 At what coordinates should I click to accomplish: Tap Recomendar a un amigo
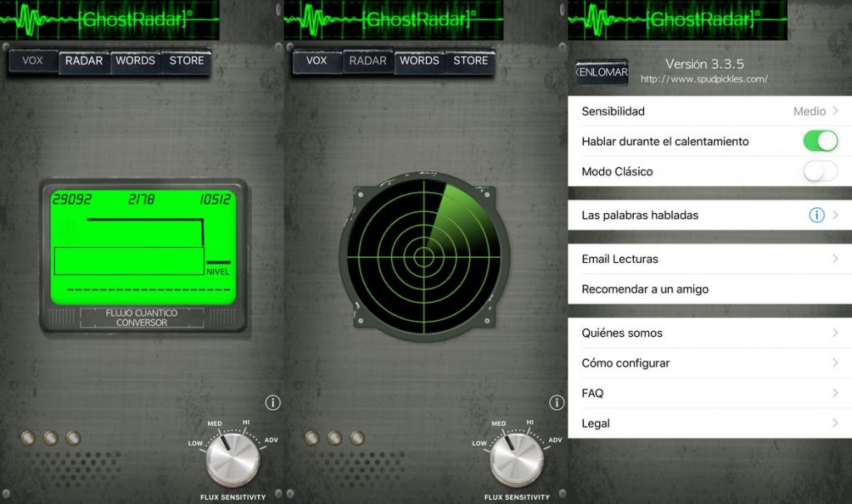tap(708, 289)
